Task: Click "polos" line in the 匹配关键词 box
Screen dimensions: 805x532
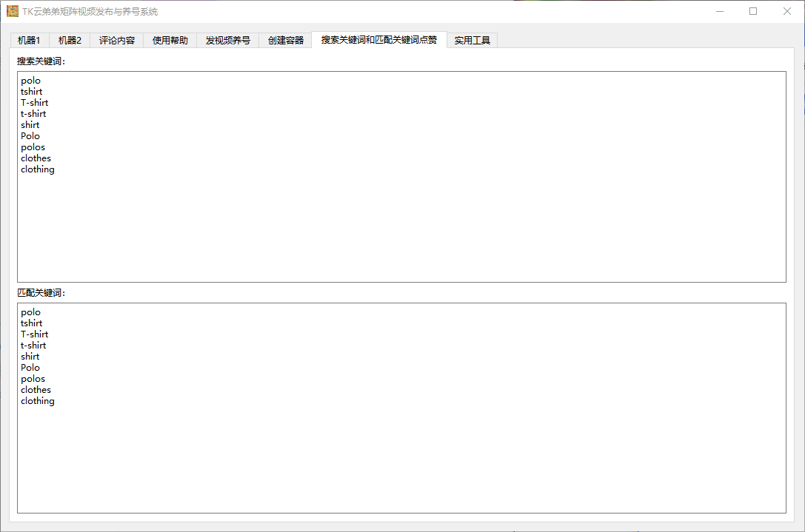Action: click(33, 379)
